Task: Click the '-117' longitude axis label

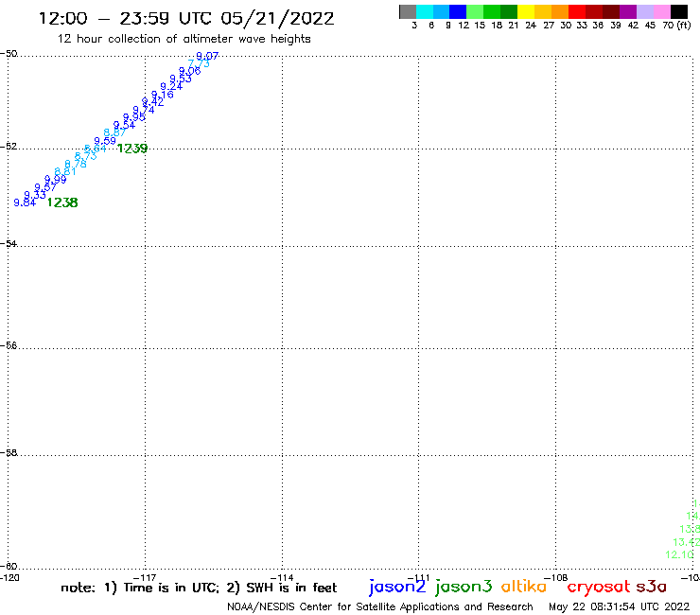Action: 145,577
